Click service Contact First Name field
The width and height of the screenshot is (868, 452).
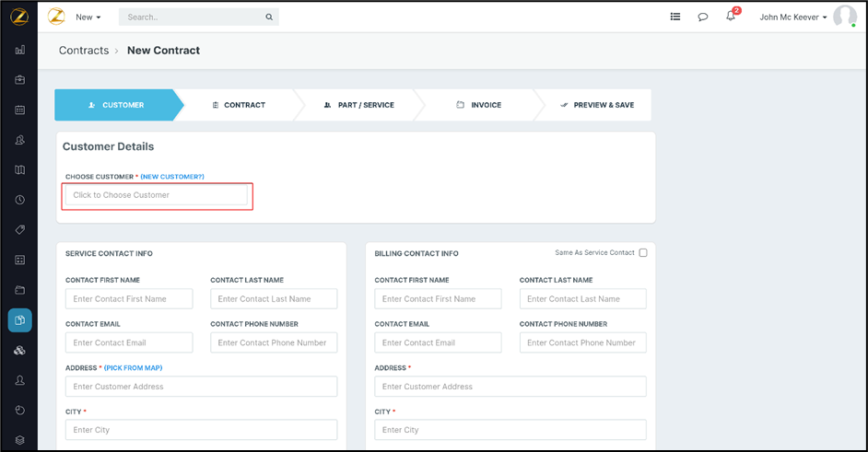pos(129,299)
